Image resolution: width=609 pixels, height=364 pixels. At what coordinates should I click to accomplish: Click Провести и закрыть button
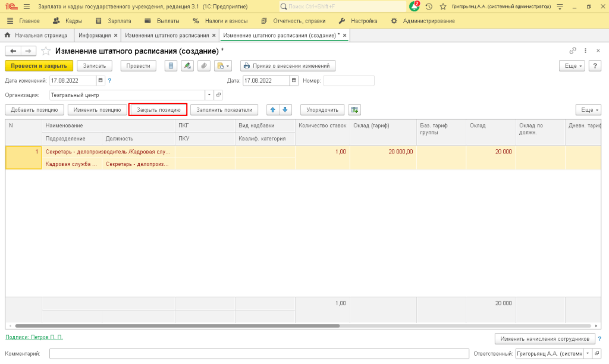(39, 66)
